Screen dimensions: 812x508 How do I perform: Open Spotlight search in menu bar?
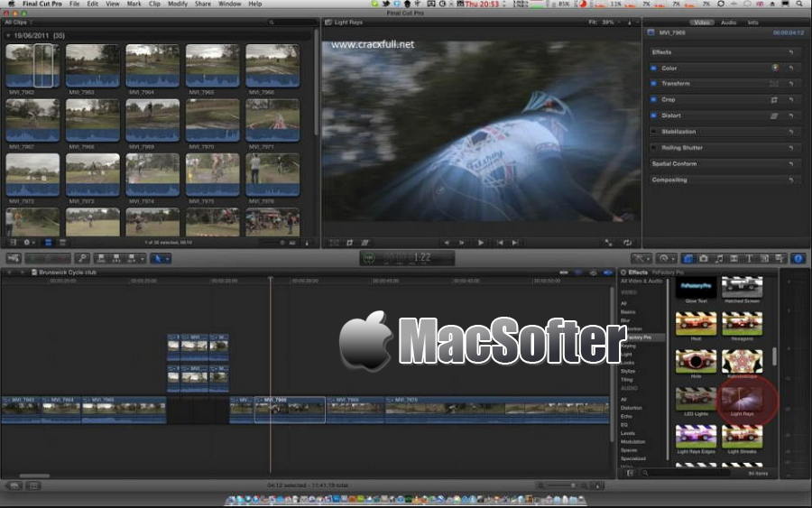click(799, 4)
